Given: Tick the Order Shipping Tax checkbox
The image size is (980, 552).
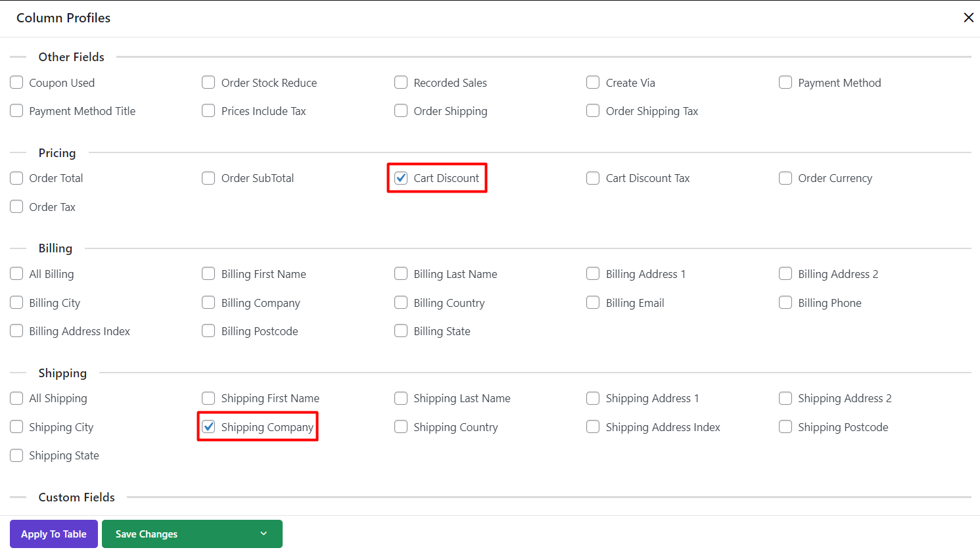Looking at the screenshot, I should coord(593,111).
